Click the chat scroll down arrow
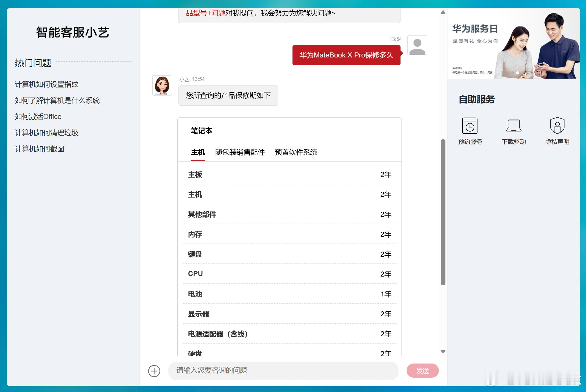The width and height of the screenshot is (586, 392). [x=443, y=352]
